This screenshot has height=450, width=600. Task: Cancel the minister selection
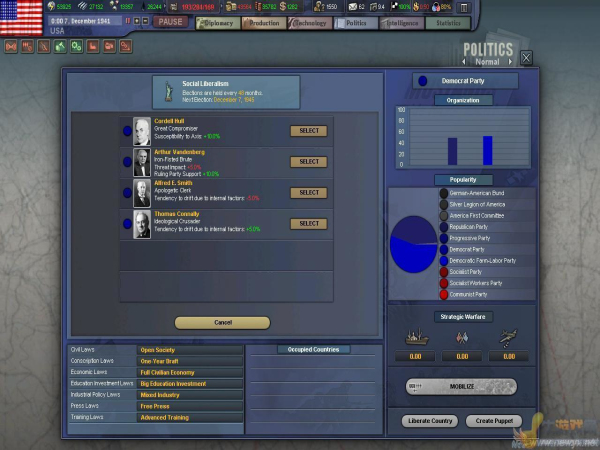click(x=222, y=323)
